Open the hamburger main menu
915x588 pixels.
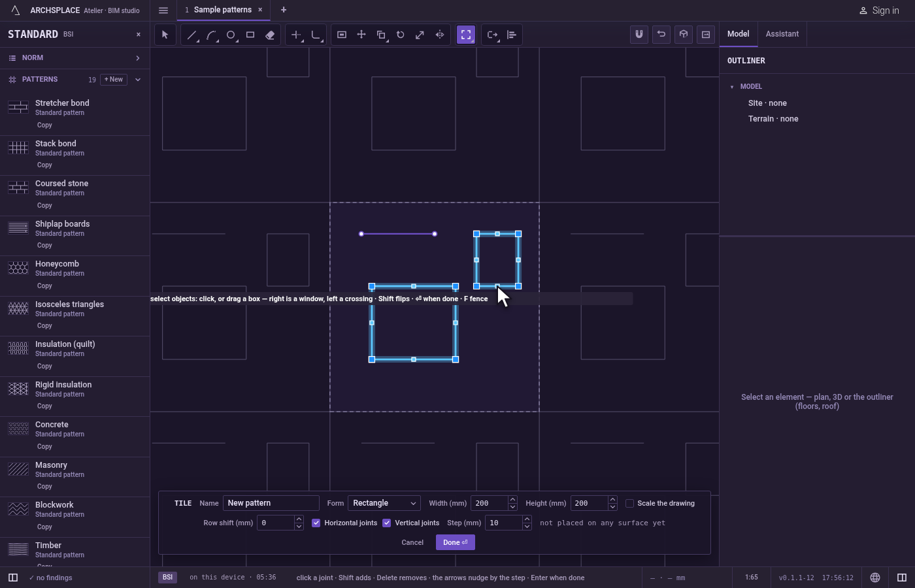pyautogui.click(x=163, y=10)
